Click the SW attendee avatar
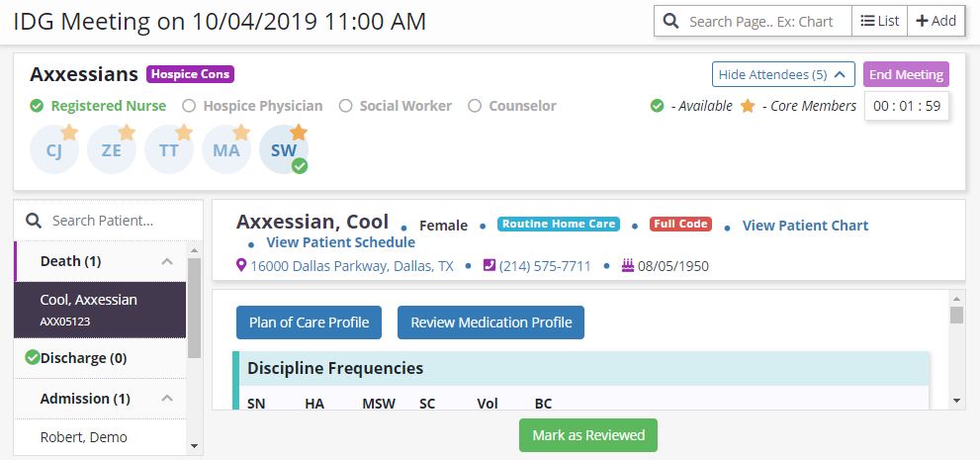 pos(283,150)
